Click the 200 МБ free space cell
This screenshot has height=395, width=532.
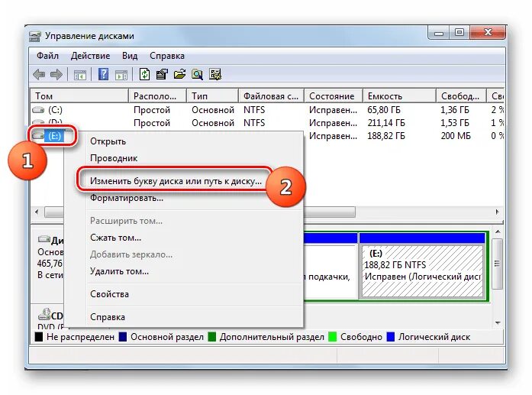(x=456, y=136)
